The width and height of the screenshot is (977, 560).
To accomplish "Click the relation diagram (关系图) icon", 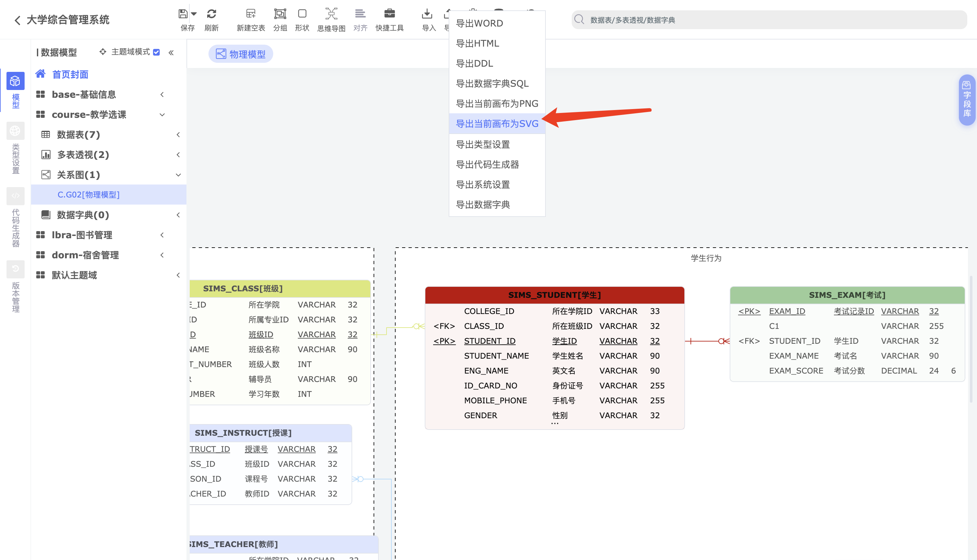I will [x=46, y=174].
